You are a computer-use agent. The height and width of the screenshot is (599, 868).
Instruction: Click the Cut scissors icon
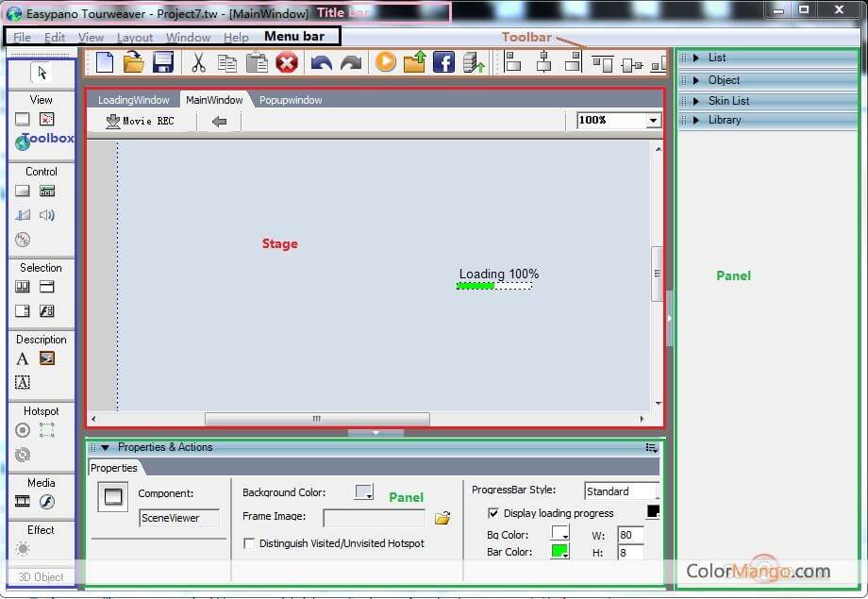click(198, 63)
